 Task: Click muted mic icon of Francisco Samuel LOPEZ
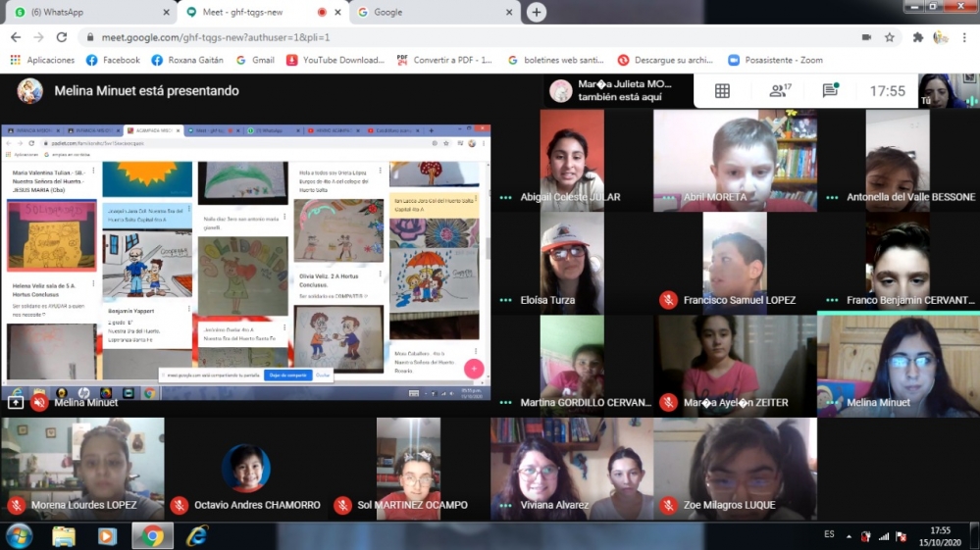point(668,300)
